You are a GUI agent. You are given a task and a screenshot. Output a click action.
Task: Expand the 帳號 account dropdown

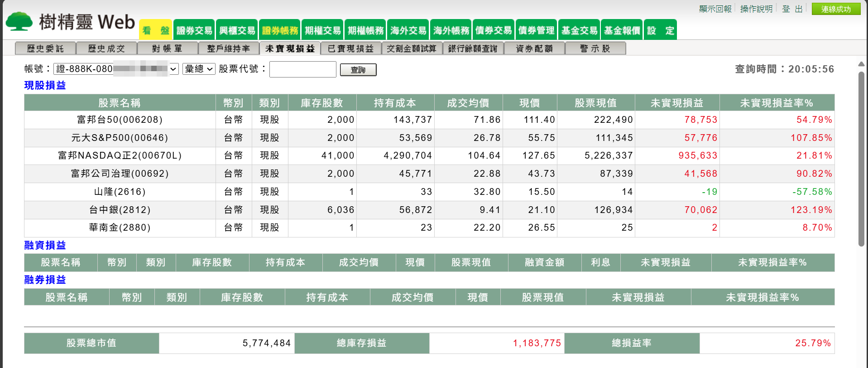[116, 69]
